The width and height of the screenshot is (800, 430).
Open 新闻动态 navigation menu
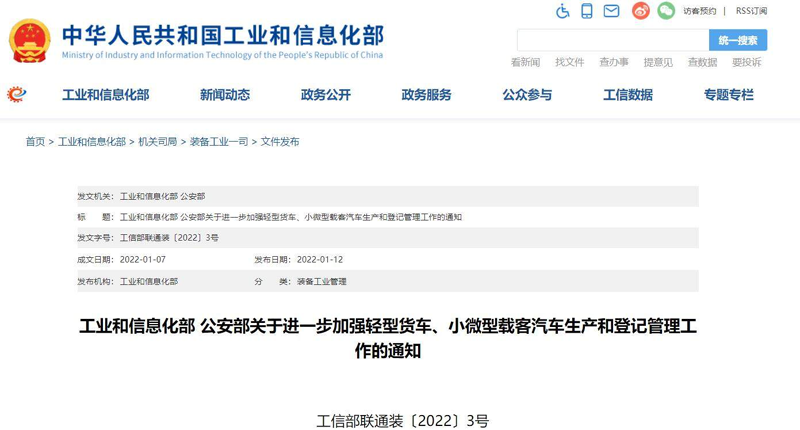pyautogui.click(x=225, y=95)
